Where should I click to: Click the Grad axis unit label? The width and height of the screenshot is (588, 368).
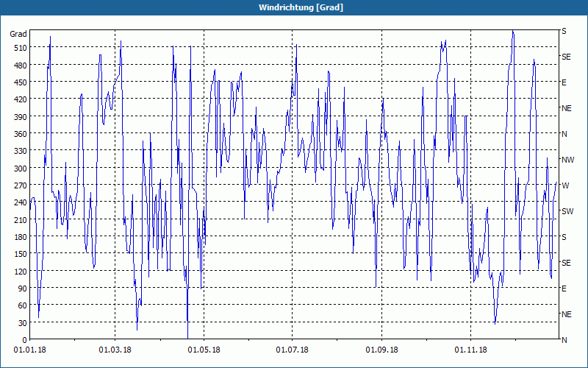coord(18,34)
